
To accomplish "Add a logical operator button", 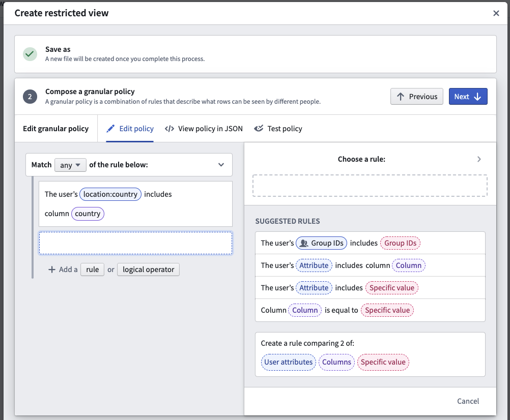I will point(148,269).
